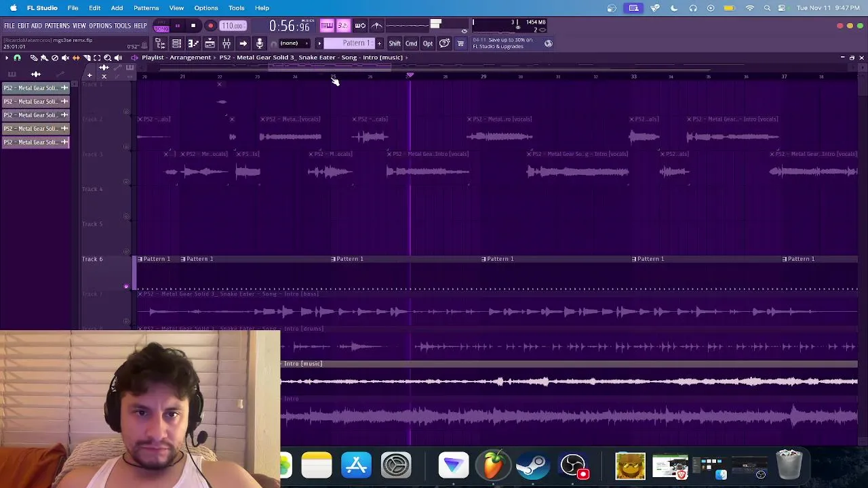This screenshot has width=868, height=488.
Task: Open the FL Studio shop cart icon
Action: tap(460, 43)
